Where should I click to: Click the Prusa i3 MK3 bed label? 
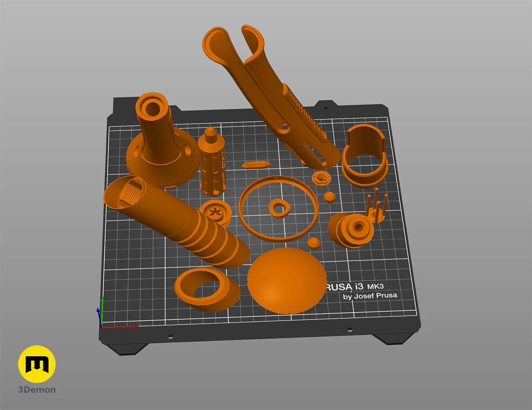(354, 286)
